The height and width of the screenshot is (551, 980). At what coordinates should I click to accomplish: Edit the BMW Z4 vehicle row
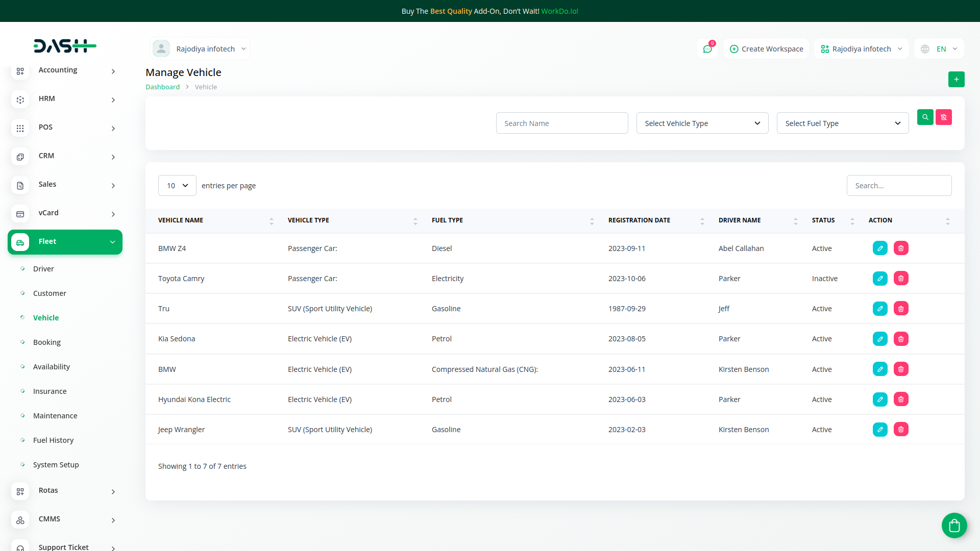[x=879, y=248]
